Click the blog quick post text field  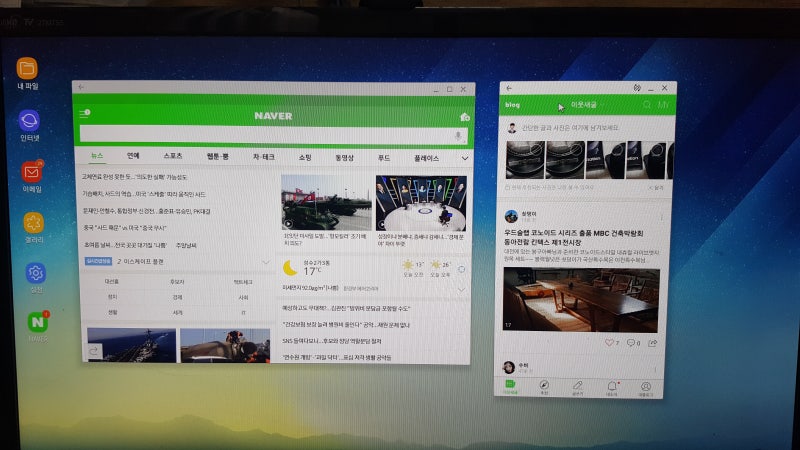point(570,128)
